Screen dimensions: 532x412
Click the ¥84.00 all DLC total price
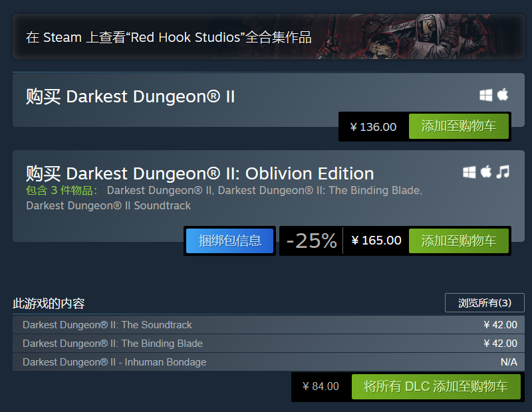(x=321, y=387)
